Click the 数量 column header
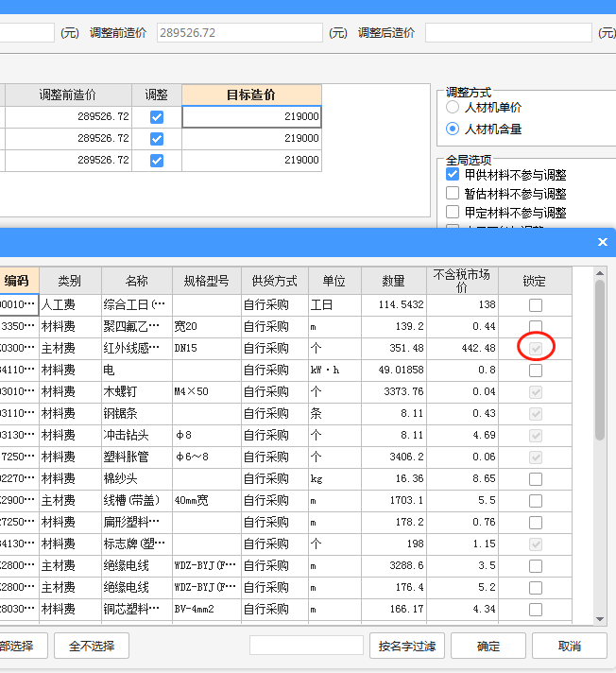 click(394, 281)
